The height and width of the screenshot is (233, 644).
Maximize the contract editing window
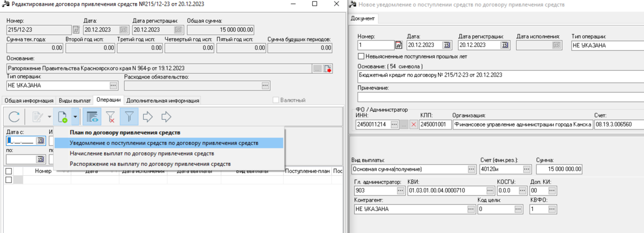314,4
